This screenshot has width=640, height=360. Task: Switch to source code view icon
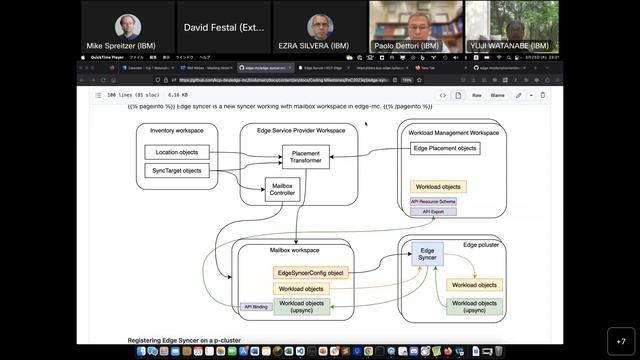tap(443, 95)
